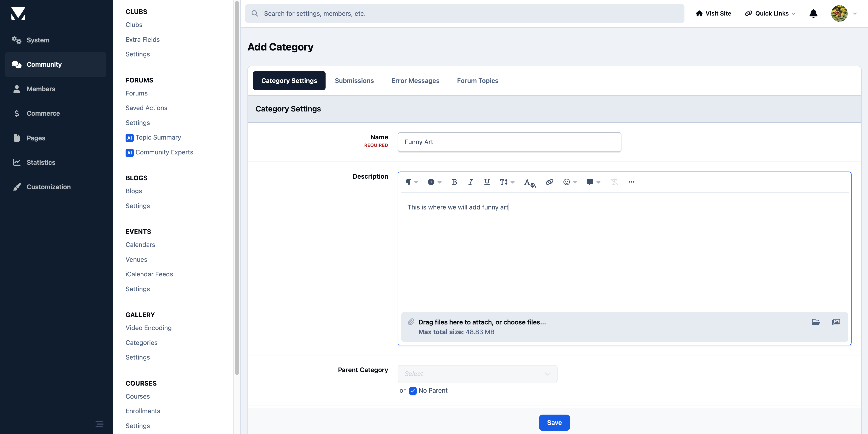Click the notifications bell icon
The image size is (868, 434).
[813, 13]
